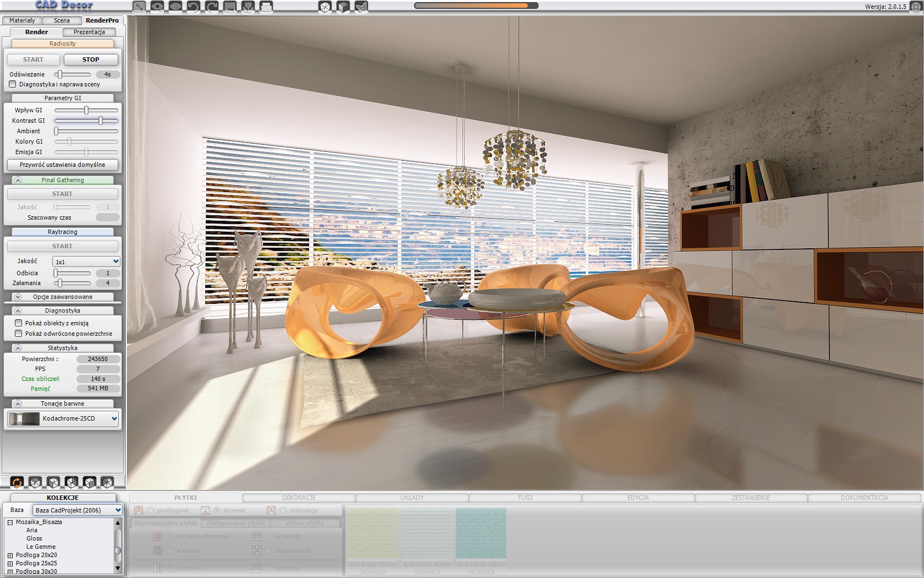
Task: Select the butterfly render-mode icon
Action: (361, 7)
